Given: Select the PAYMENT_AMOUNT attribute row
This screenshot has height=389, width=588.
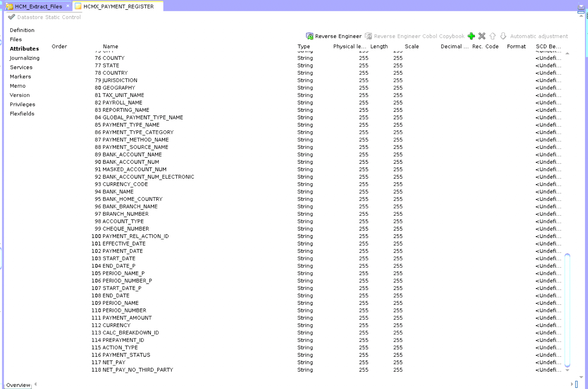Looking at the screenshot, I should (127, 318).
